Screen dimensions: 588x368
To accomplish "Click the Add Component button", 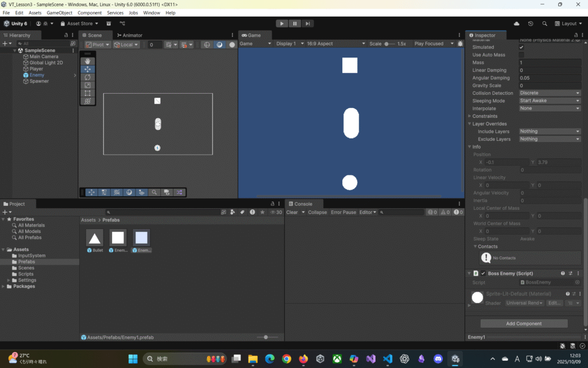I will 524,324.
